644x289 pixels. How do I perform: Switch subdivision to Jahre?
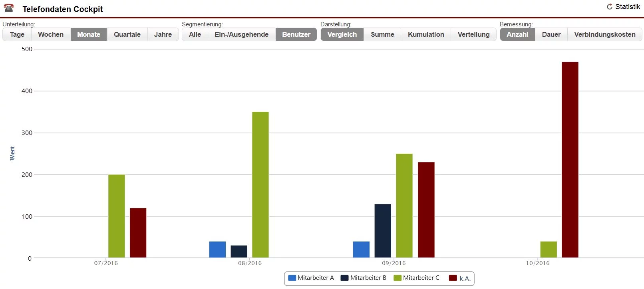pyautogui.click(x=163, y=34)
